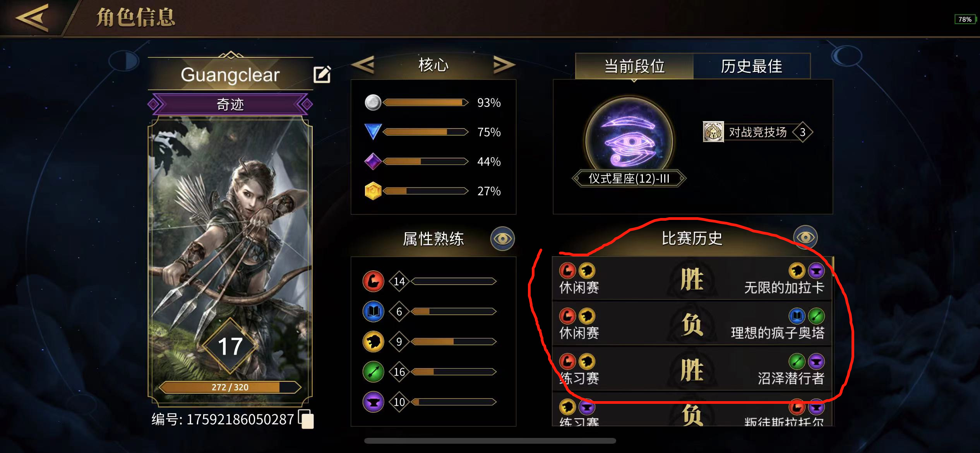Select the 历史最佳 tab
The height and width of the screenshot is (453, 980).
tap(752, 66)
